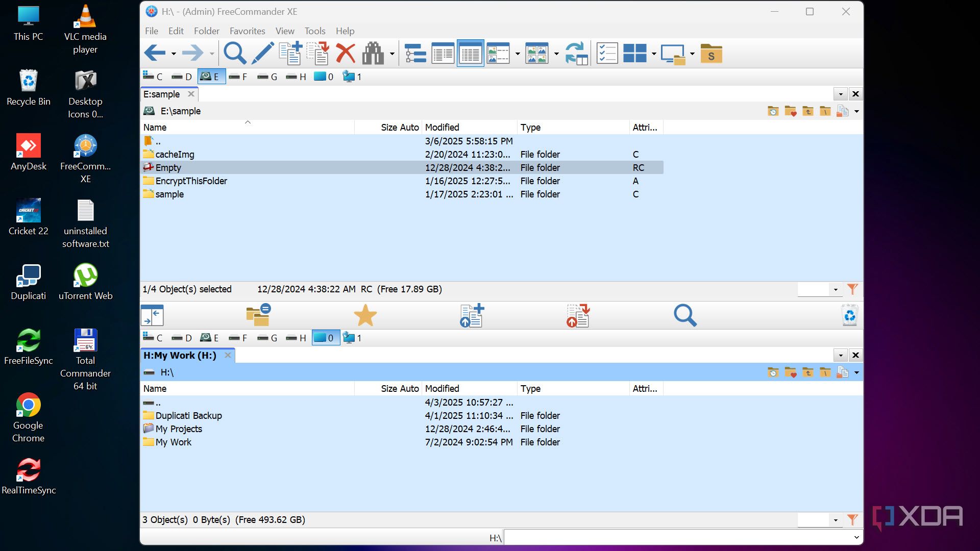Viewport: 980px width, 551px height.
Task: Click the S folder icon in toolbar
Action: coord(711,53)
